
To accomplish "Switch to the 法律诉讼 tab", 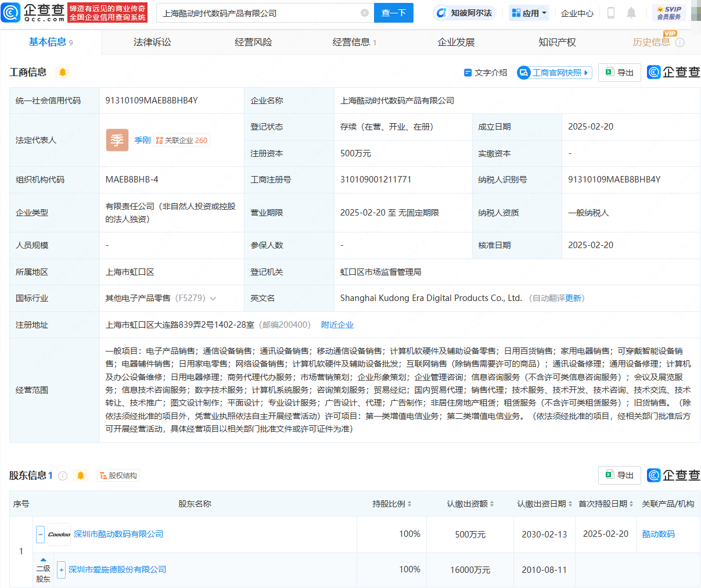I will pyautogui.click(x=152, y=42).
